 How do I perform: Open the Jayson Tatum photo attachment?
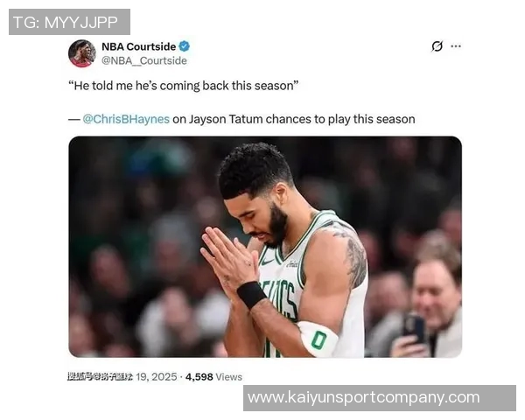[x=265, y=247]
